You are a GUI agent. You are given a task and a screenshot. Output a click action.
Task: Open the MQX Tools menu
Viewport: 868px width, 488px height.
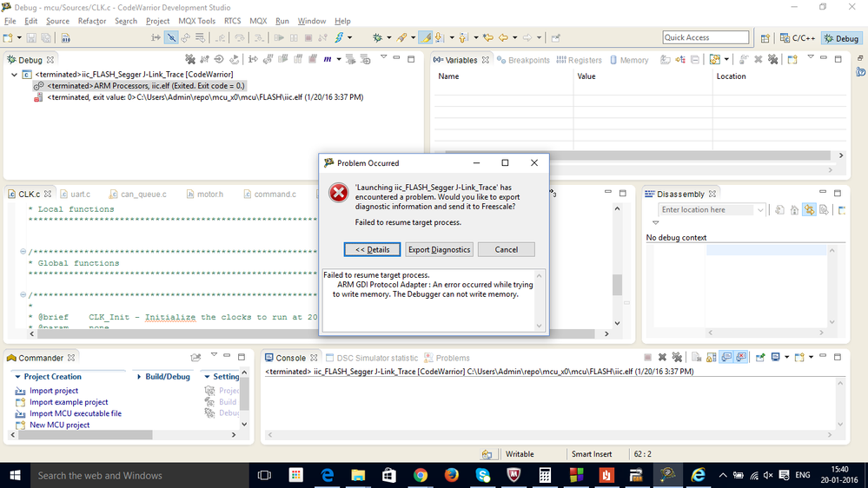196,21
